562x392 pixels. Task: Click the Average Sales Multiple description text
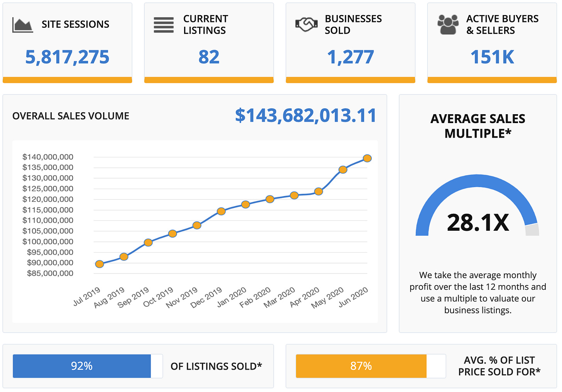(x=478, y=292)
